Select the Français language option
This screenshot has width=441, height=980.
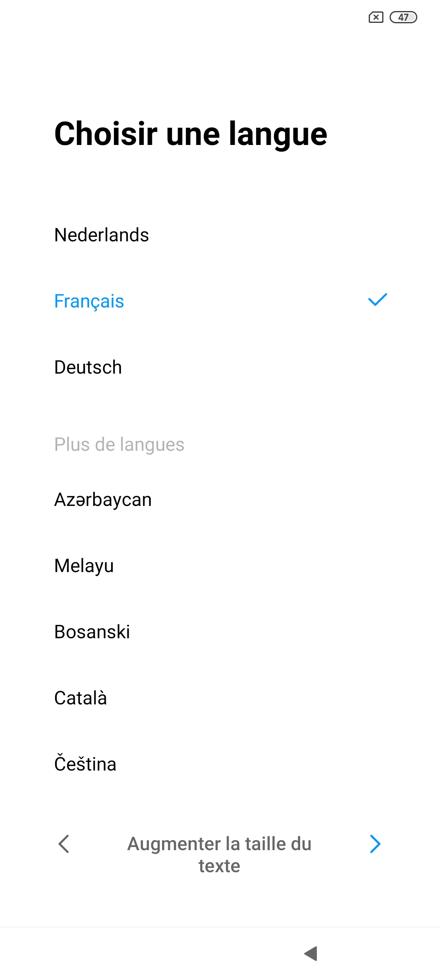tap(89, 301)
